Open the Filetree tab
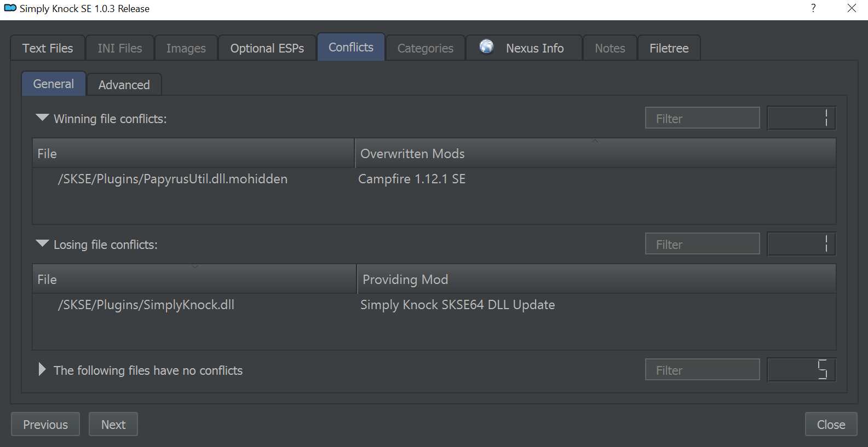 tap(669, 48)
